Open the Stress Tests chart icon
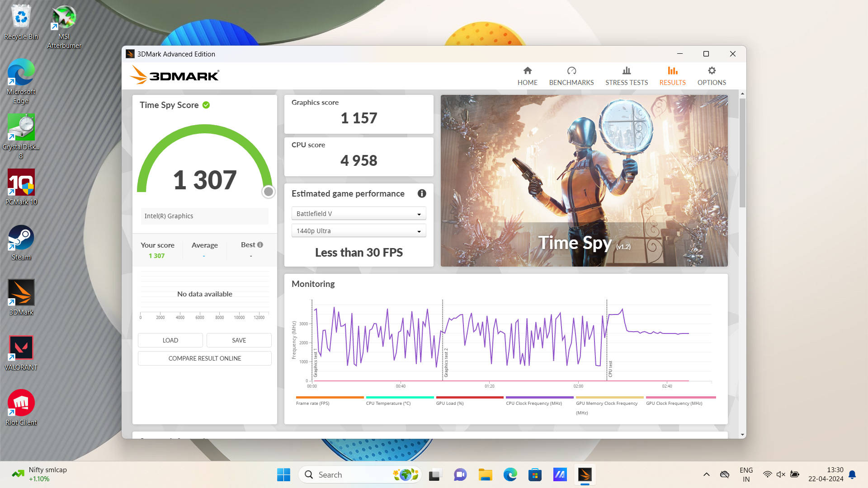This screenshot has height=488, width=868. click(x=626, y=71)
